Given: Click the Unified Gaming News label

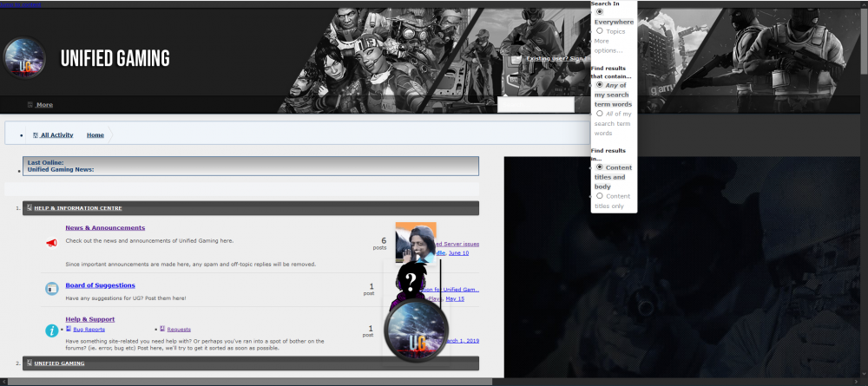Looking at the screenshot, I should [61, 170].
